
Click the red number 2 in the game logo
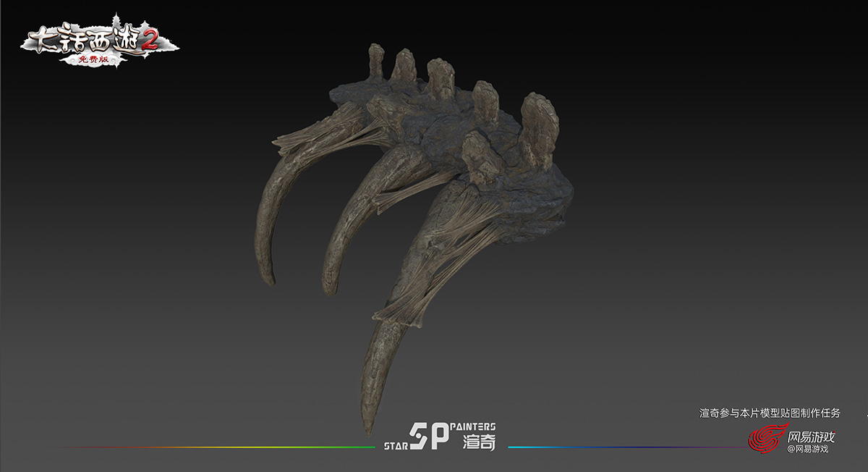coord(148,43)
